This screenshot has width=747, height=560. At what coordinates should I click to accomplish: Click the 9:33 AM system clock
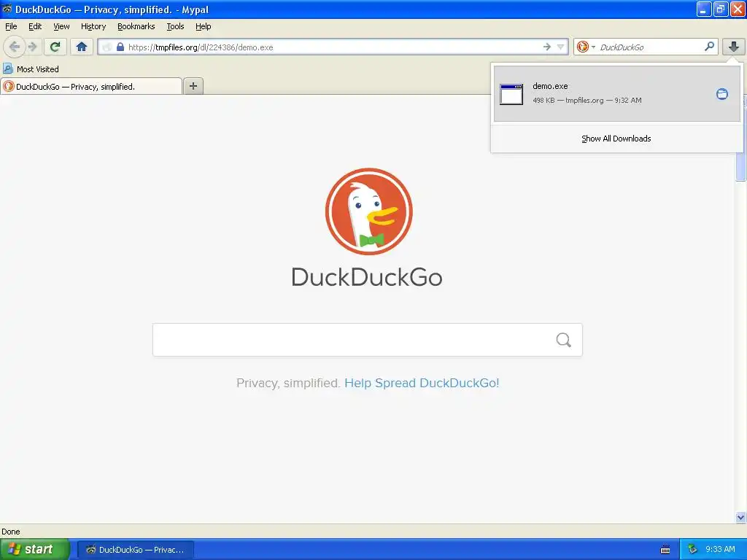point(720,549)
